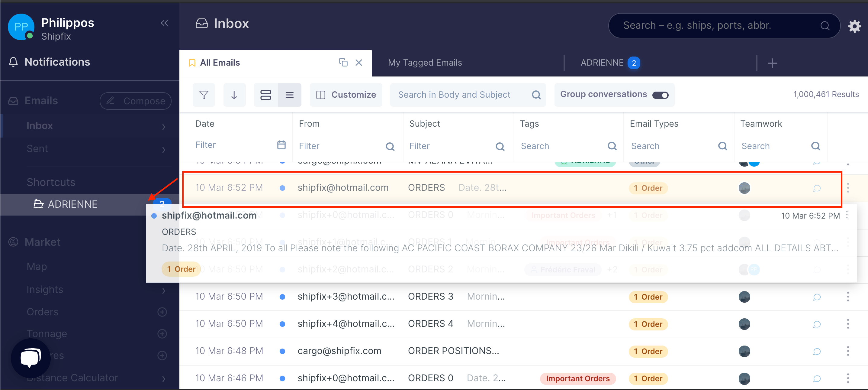Open the ADRIENNE tab
Screen dimensions: 868x390
(x=602, y=63)
